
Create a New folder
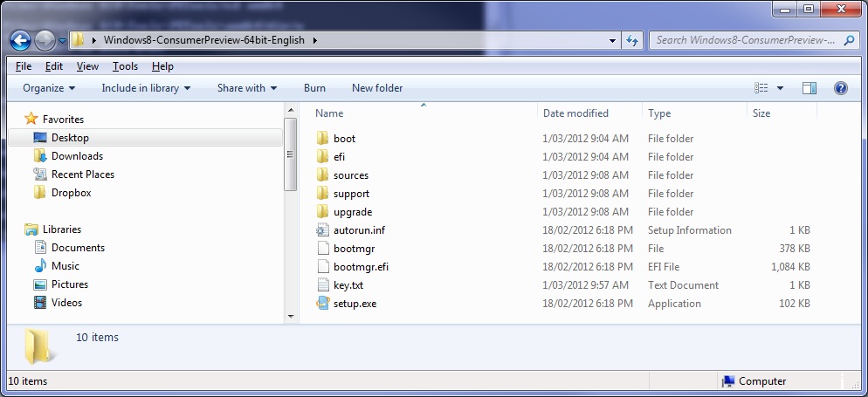(377, 88)
